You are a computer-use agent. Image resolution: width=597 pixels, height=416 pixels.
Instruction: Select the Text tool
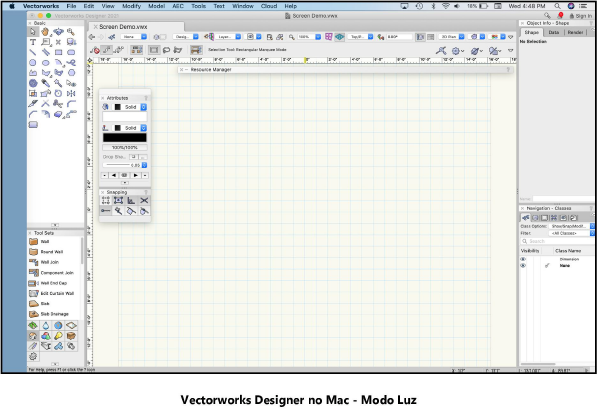[33, 42]
